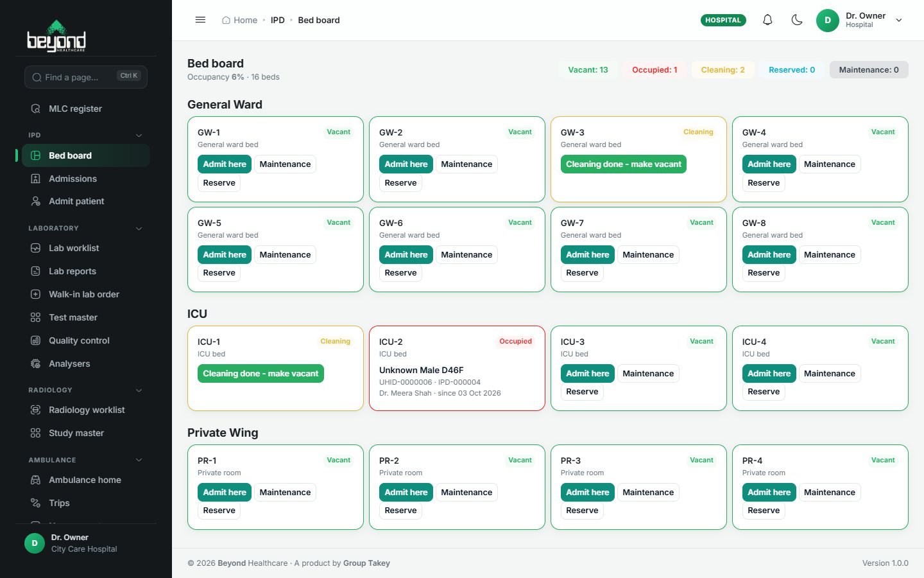The height and width of the screenshot is (578, 924).
Task: Open Radiology worklist icon
Action: 36,410
